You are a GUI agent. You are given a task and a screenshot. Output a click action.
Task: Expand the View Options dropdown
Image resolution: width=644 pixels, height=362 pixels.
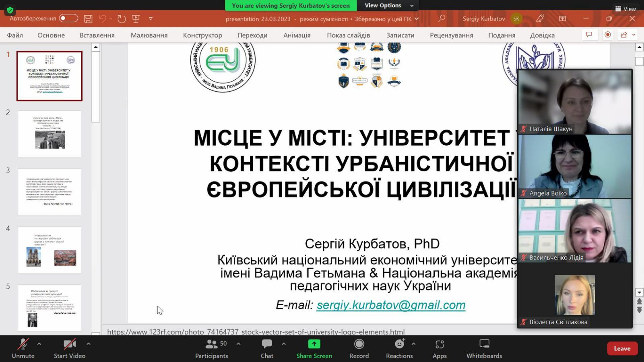pos(388,6)
